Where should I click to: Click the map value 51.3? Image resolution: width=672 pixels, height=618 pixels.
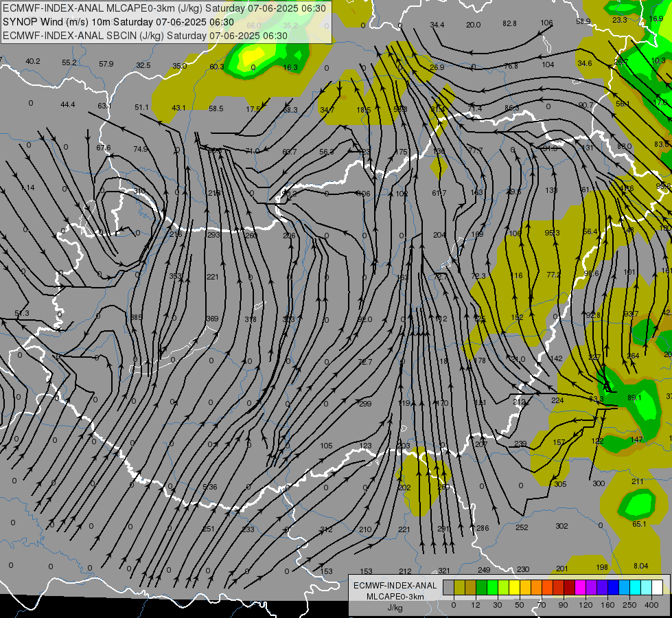tap(22, 313)
